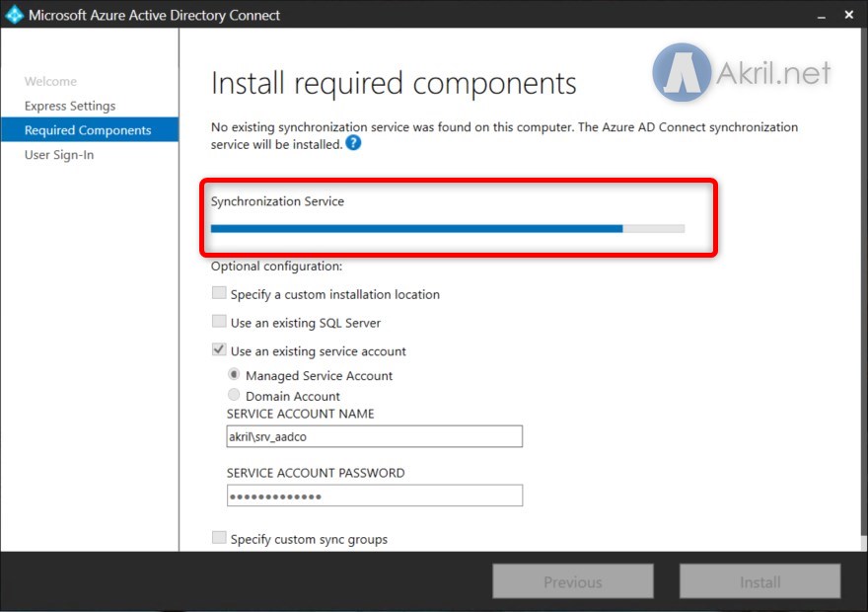
Task: Uncheck Use an existing service account checkbox
Action: (x=219, y=349)
